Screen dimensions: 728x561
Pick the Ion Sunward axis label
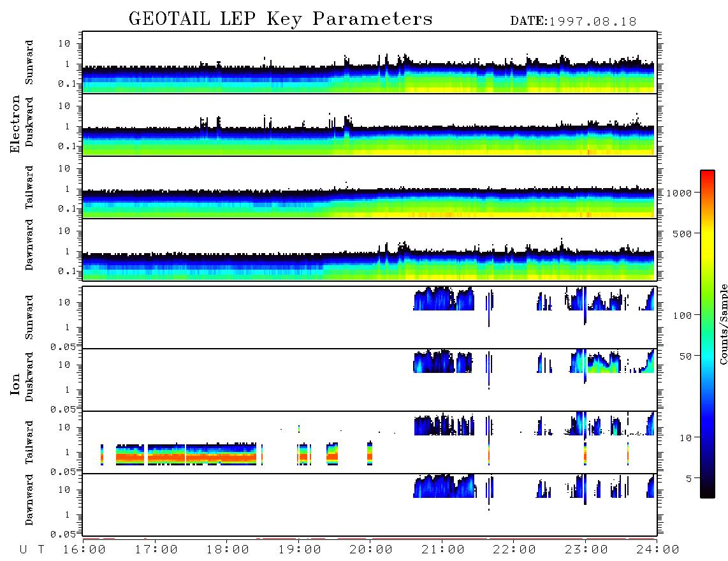(x=29, y=317)
